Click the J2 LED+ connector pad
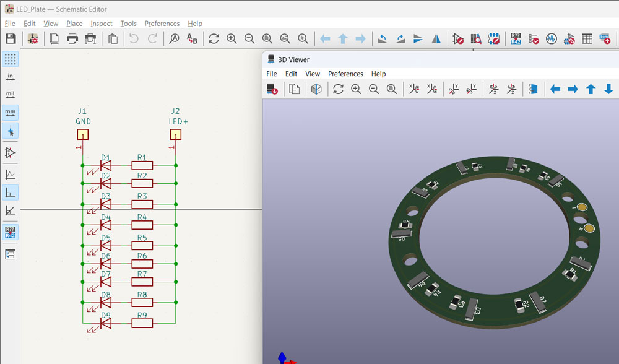 tap(176, 134)
